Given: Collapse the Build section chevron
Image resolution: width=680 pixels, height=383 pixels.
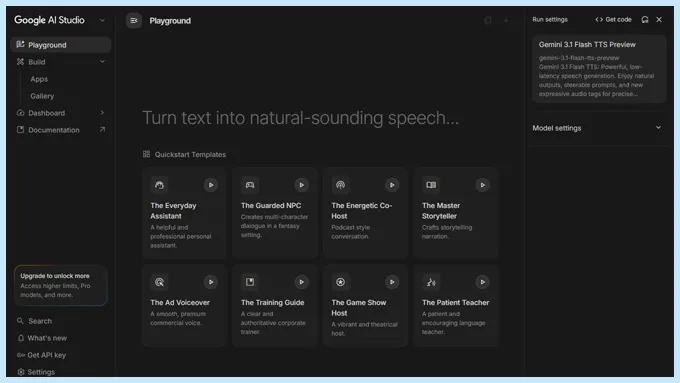Looking at the screenshot, I should (102, 62).
